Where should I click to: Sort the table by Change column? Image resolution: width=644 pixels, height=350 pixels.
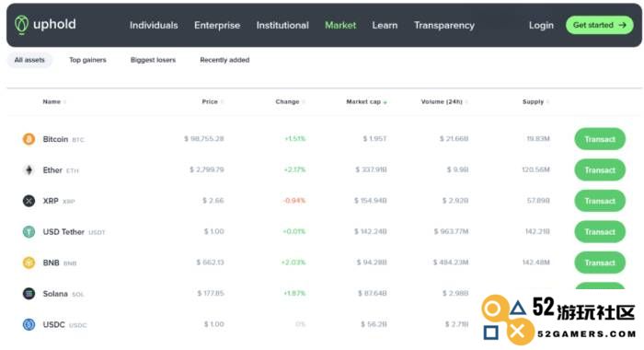pos(291,101)
